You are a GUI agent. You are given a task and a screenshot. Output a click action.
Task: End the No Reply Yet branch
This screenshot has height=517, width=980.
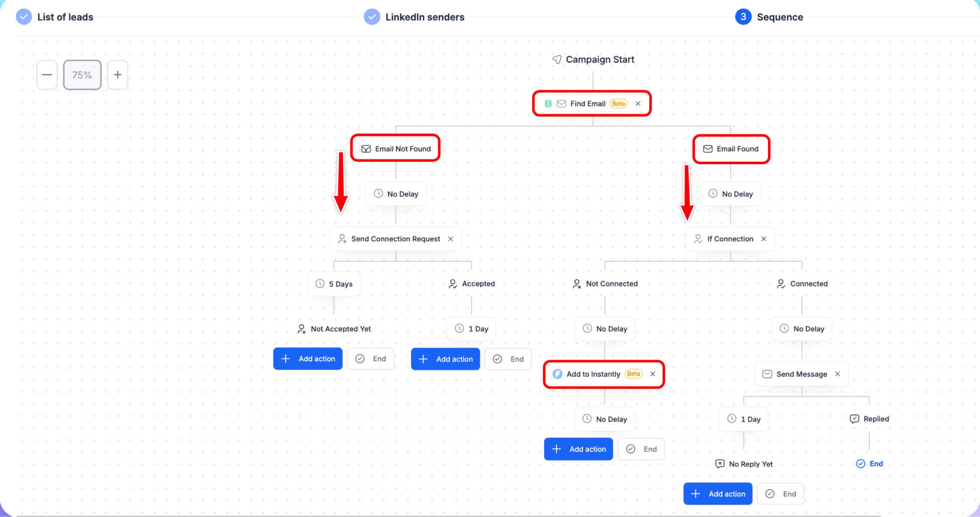click(780, 494)
